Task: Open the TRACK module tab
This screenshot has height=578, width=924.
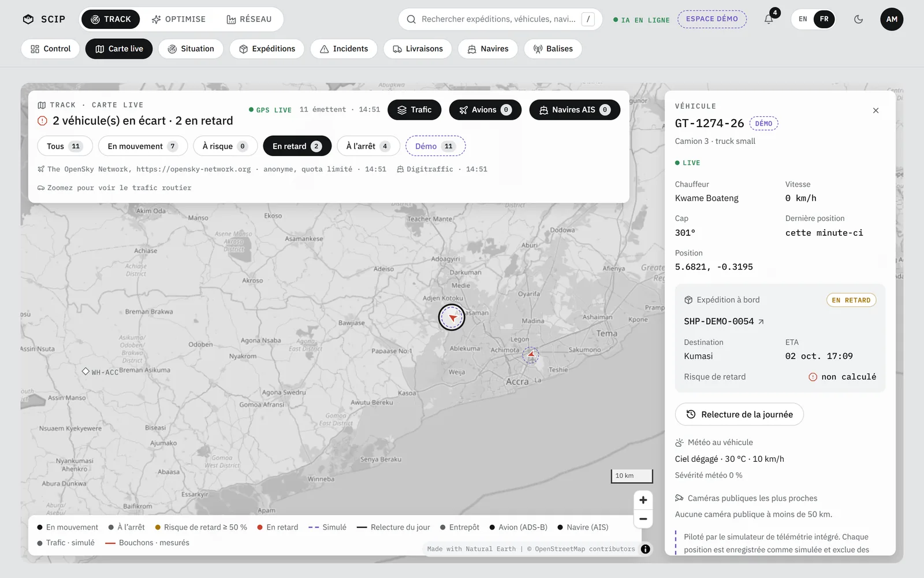Action: (110, 19)
